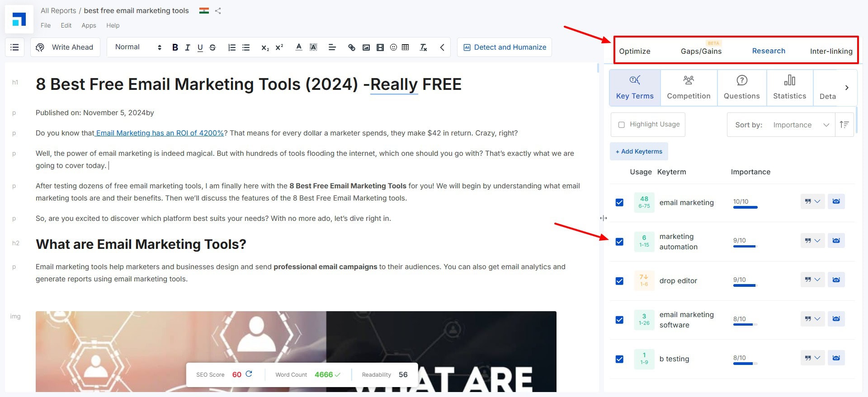Click the Insert Link icon

pyautogui.click(x=351, y=47)
